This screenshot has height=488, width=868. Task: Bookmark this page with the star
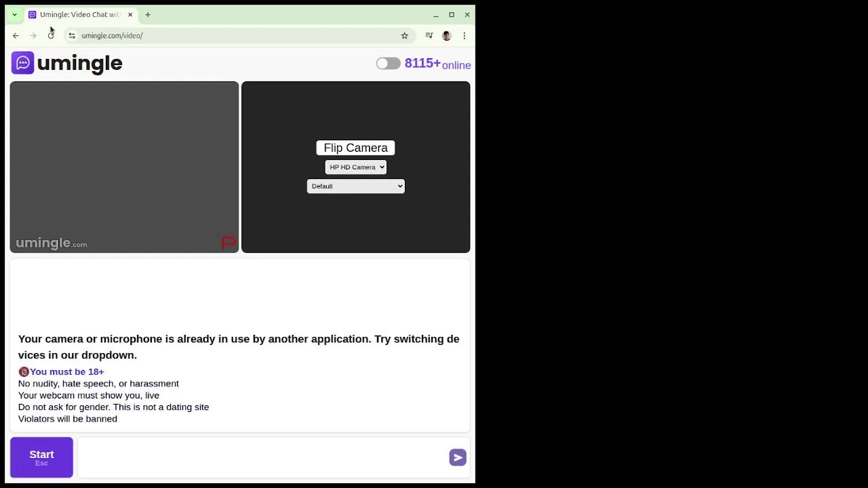[405, 35]
